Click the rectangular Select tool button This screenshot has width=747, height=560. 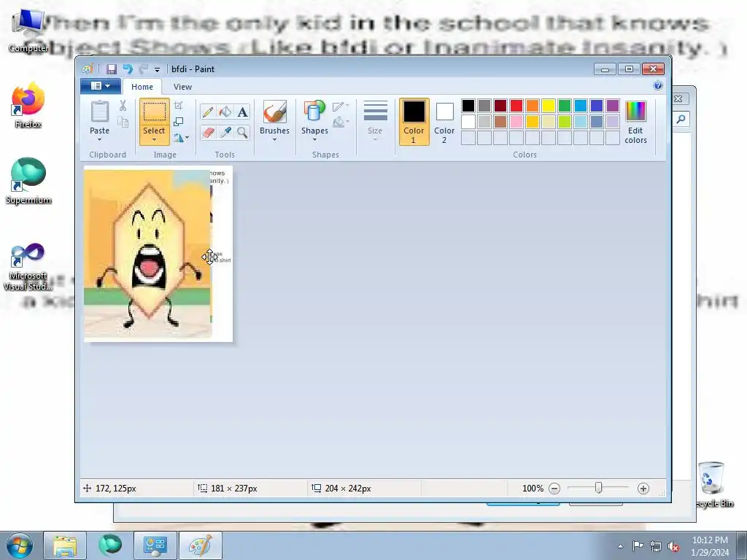155,113
